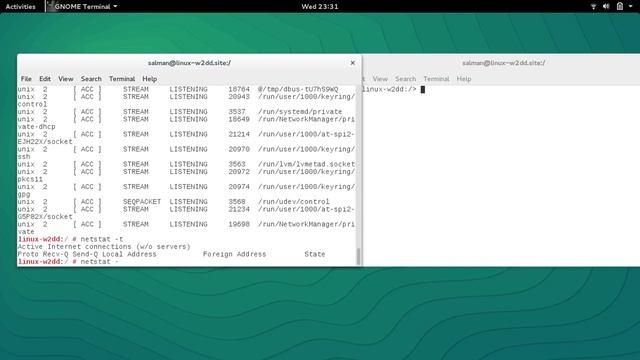Screen dimensions: 640x360
Task: Click 'G5P82X/socket' wrapped line text
Action: click(45, 217)
